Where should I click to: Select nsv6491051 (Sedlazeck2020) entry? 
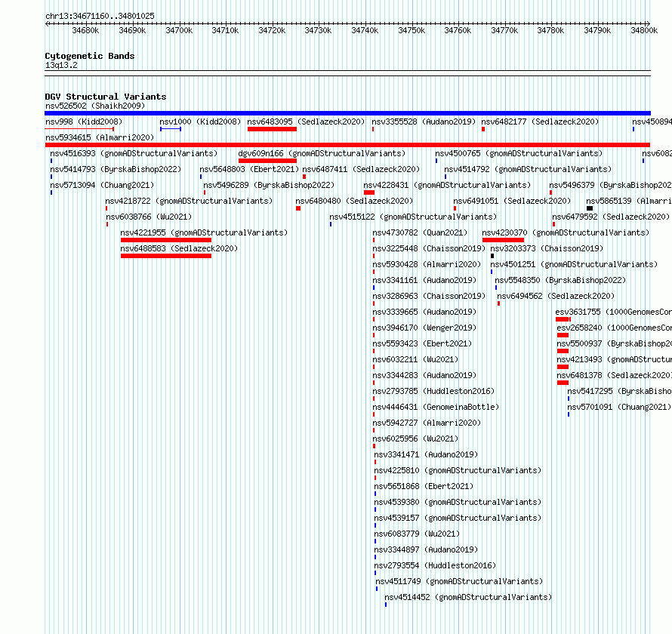click(x=512, y=201)
